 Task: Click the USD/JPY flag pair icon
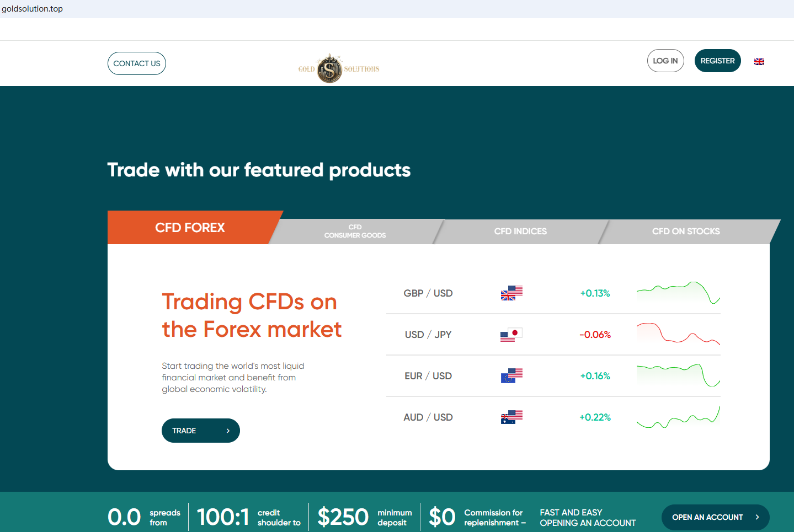pyautogui.click(x=511, y=335)
